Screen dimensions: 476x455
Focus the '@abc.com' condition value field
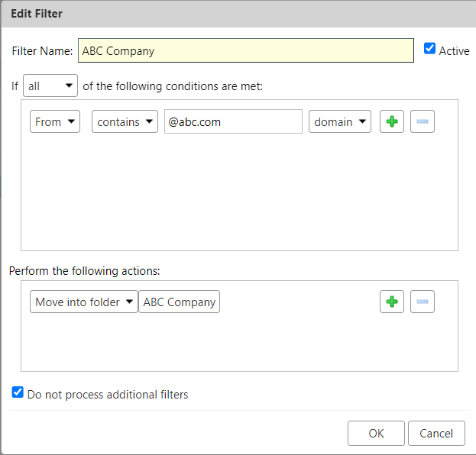pos(232,121)
